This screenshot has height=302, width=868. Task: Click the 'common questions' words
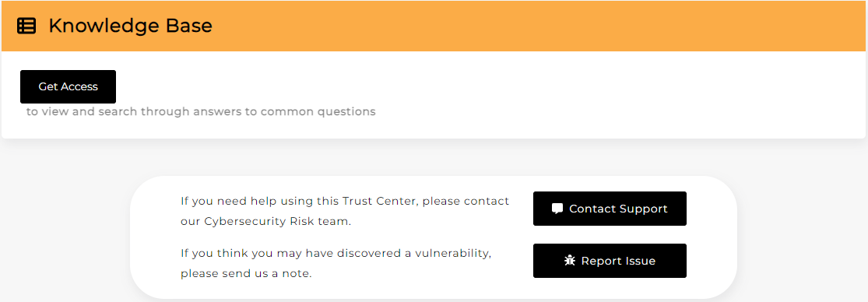318,112
